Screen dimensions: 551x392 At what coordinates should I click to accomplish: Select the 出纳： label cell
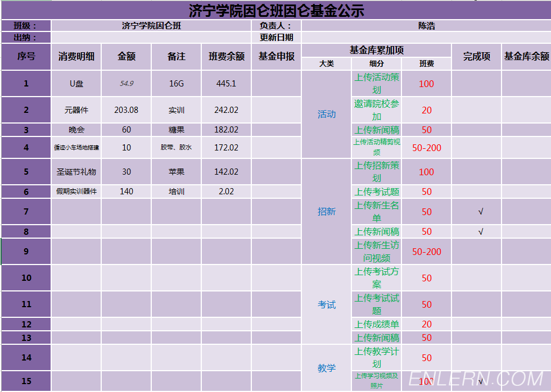pos(26,38)
